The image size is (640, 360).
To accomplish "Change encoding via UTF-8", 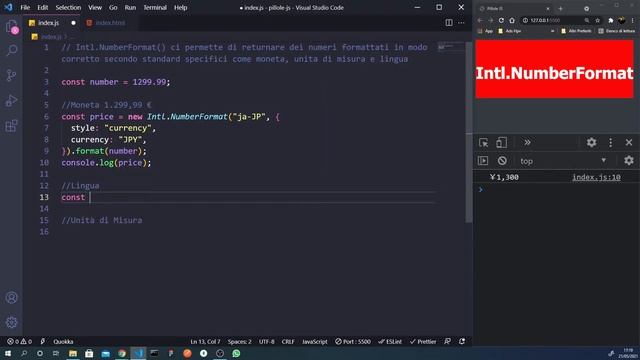I will (x=267, y=342).
